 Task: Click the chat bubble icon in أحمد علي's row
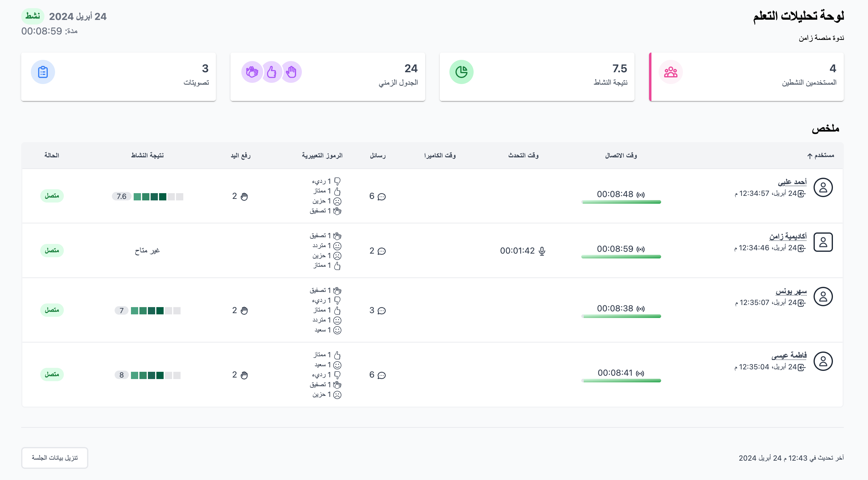click(381, 196)
